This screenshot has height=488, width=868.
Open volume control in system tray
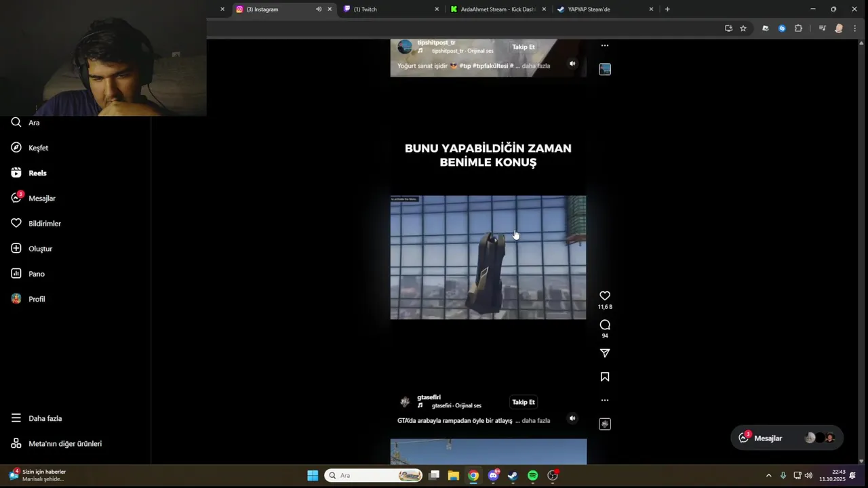coord(808,476)
